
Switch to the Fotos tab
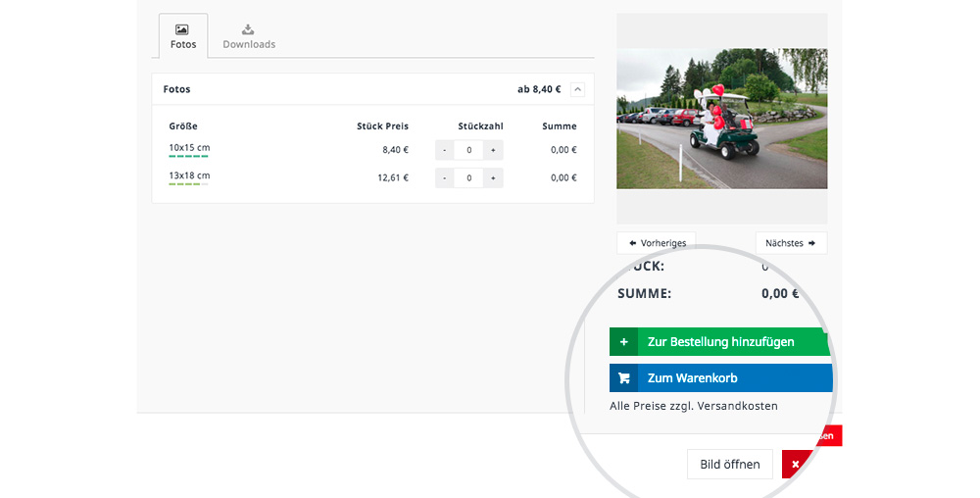point(183,36)
